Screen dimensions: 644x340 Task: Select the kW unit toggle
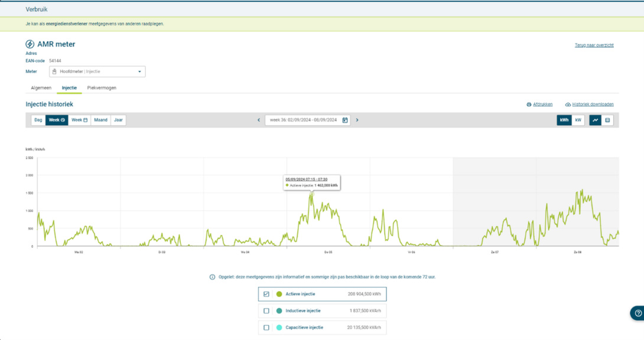coord(578,120)
